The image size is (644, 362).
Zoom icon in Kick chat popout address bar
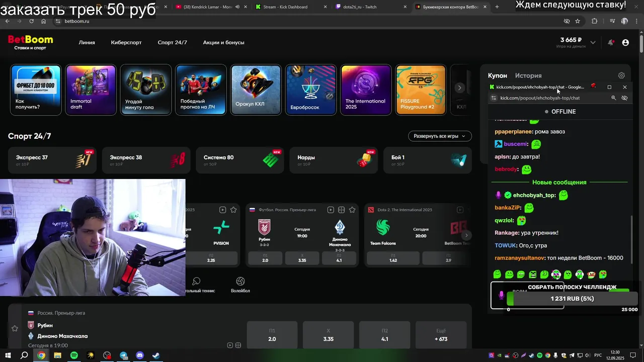coord(613,98)
